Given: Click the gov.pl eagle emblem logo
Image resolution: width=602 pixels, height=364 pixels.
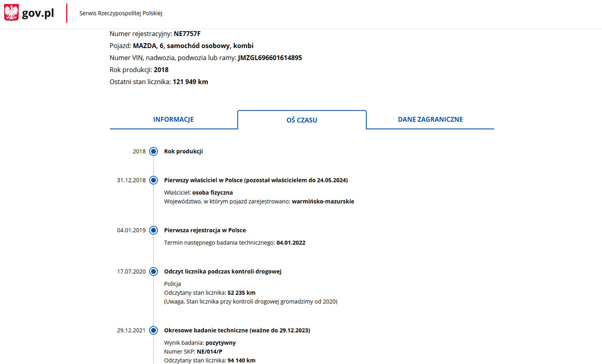Looking at the screenshot, I should [12, 13].
